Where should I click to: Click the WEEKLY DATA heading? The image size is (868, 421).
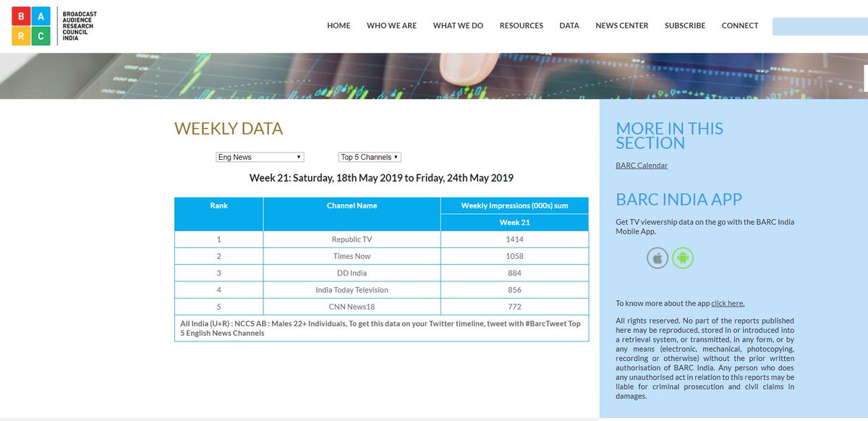[x=229, y=129]
